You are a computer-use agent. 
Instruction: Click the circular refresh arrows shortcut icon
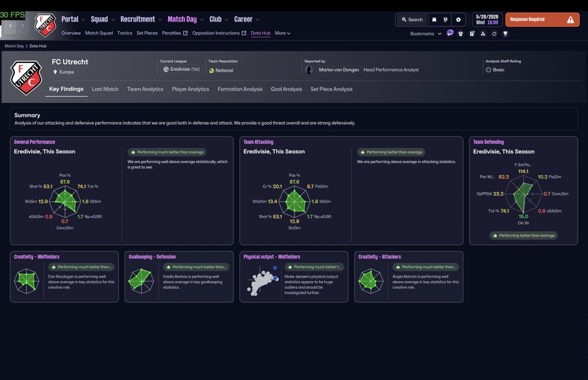tap(494, 34)
